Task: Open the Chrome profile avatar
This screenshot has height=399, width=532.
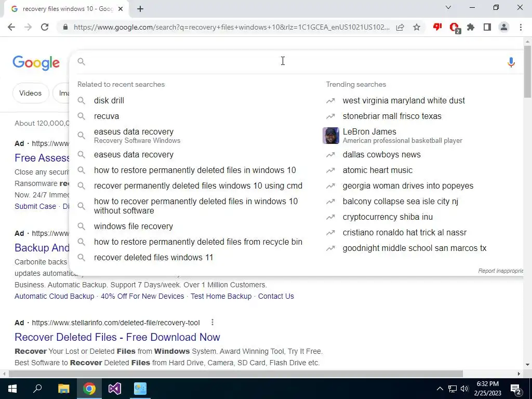Action: pos(504,27)
